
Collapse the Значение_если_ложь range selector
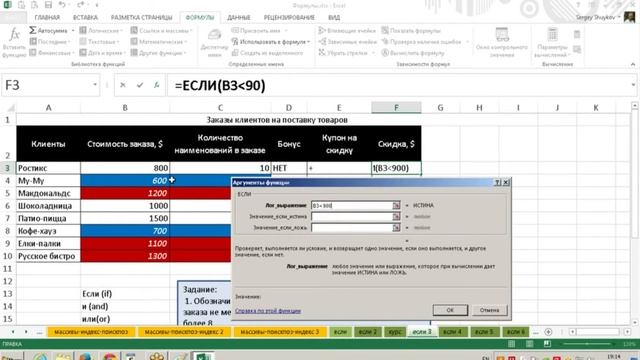tap(396, 227)
